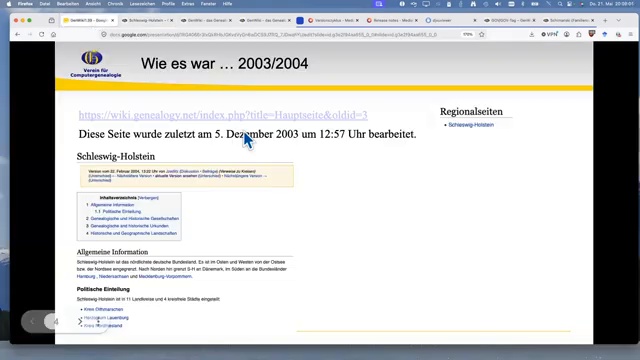Open a new tab with plus button

pos(605,20)
